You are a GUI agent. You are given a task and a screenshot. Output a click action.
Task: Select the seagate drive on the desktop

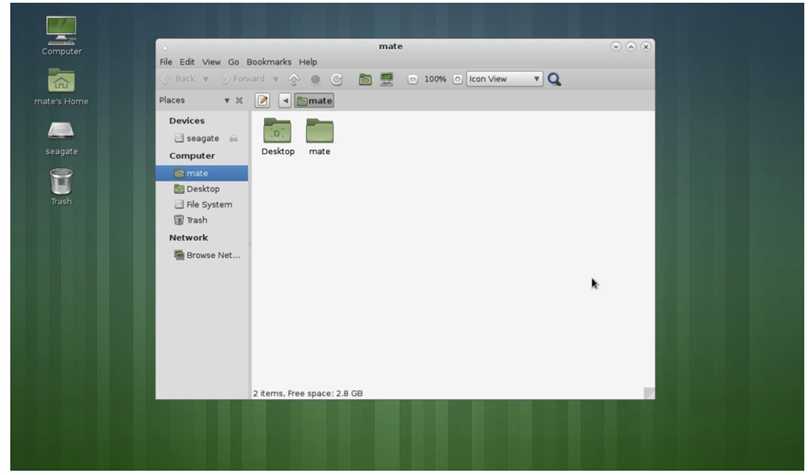pyautogui.click(x=61, y=137)
